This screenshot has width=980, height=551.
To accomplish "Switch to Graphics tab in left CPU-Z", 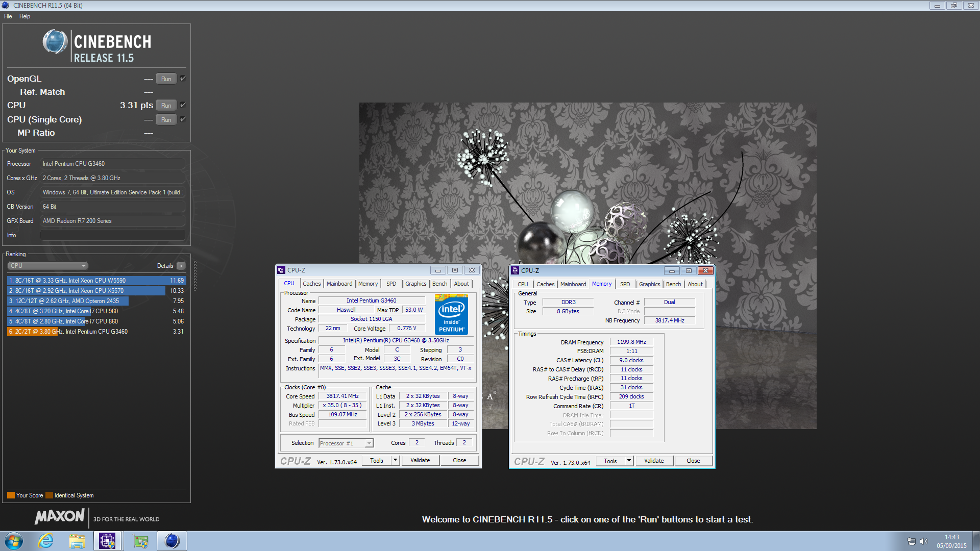I will click(x=416, y=284).
